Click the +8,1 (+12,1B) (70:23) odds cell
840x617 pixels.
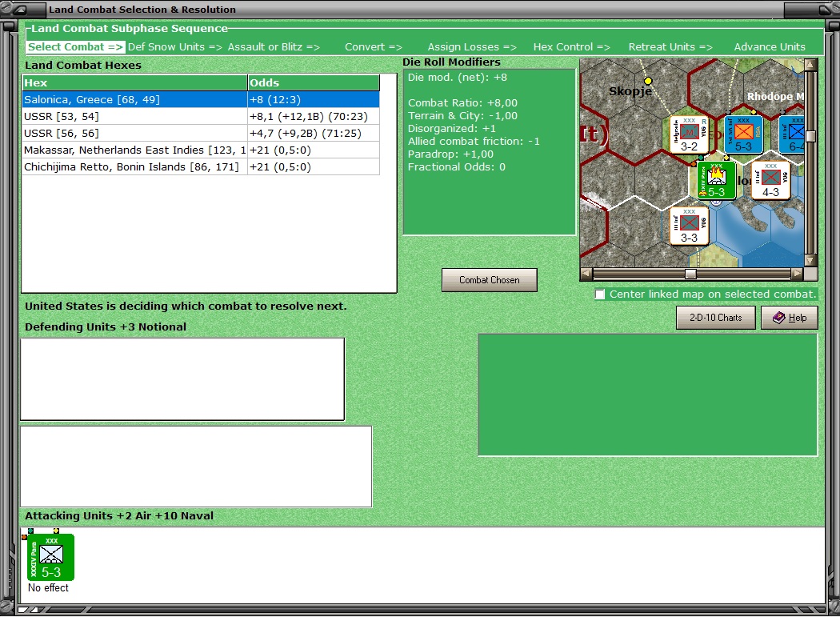(x=314, y=116)
